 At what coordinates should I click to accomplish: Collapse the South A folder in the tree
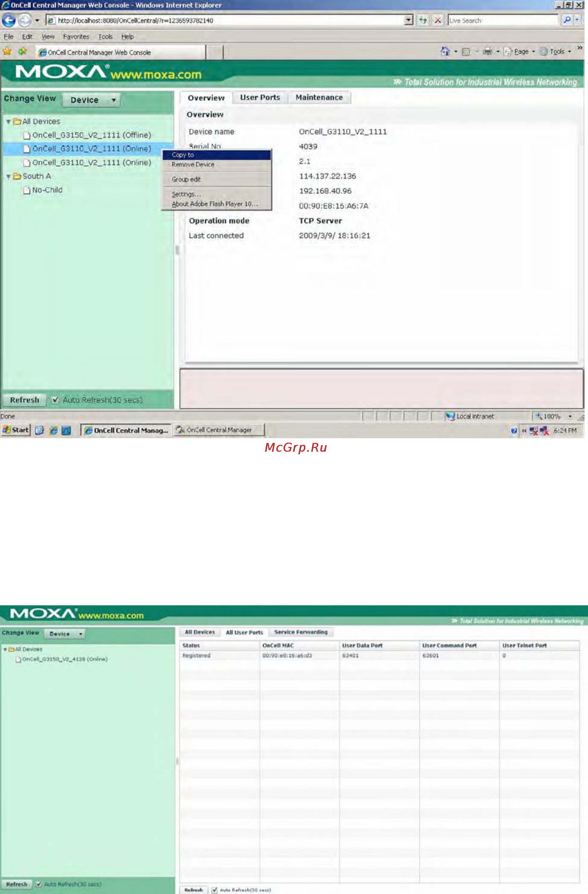pos(8,177)
